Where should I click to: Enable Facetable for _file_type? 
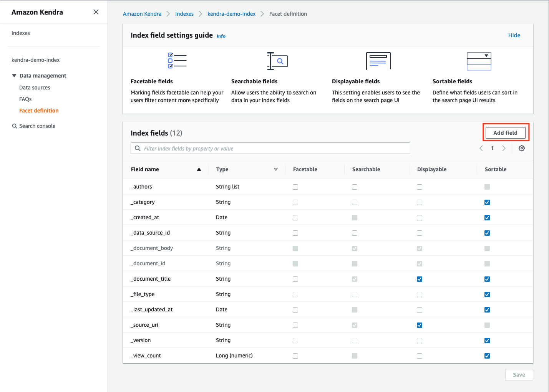(295, 294)
